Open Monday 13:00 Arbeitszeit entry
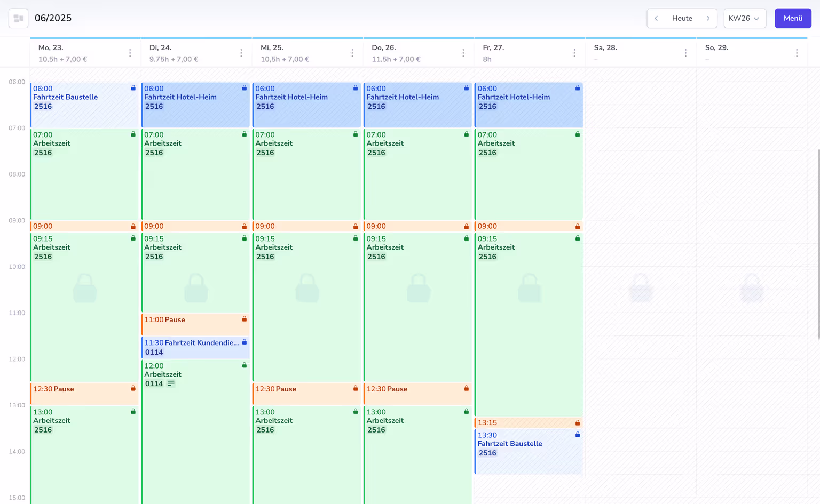The width and height of the screenshot is (820, 504). point(84,455)
